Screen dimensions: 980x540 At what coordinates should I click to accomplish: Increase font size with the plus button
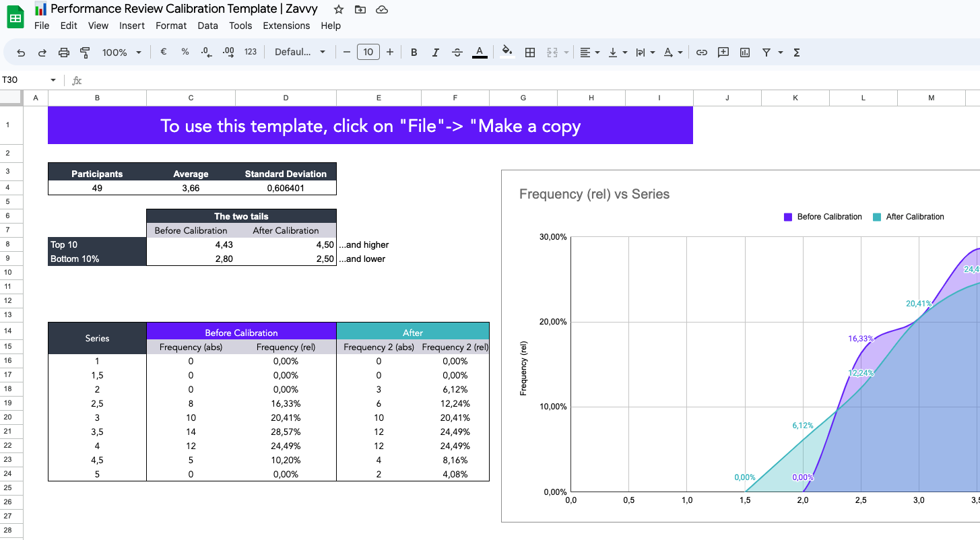(390, 53)
